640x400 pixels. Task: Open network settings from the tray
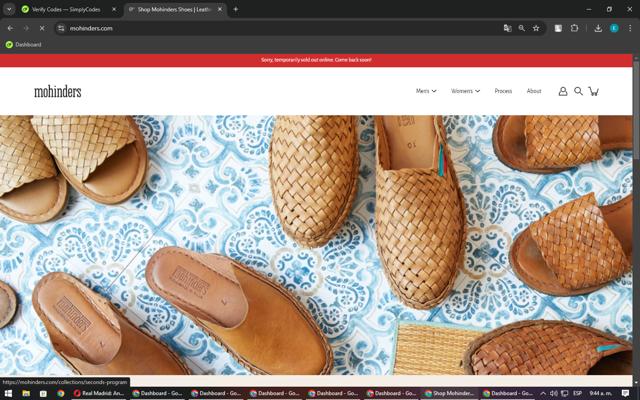point(565,393)
